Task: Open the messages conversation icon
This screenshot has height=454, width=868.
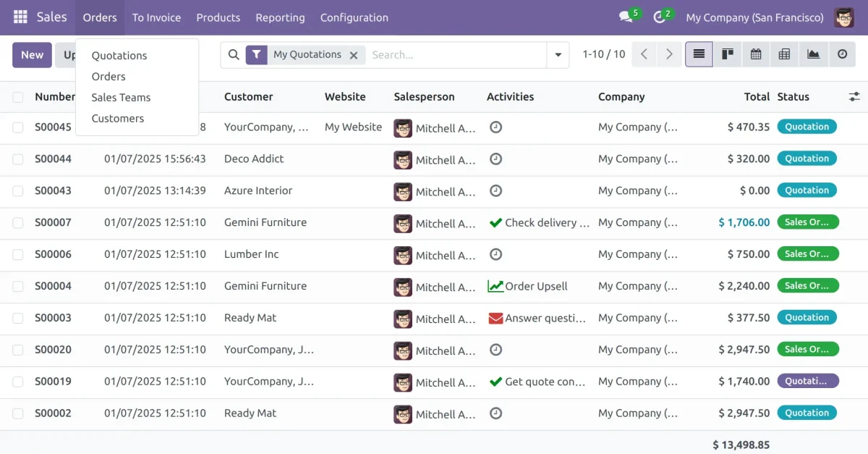Action: click(626, 17)
